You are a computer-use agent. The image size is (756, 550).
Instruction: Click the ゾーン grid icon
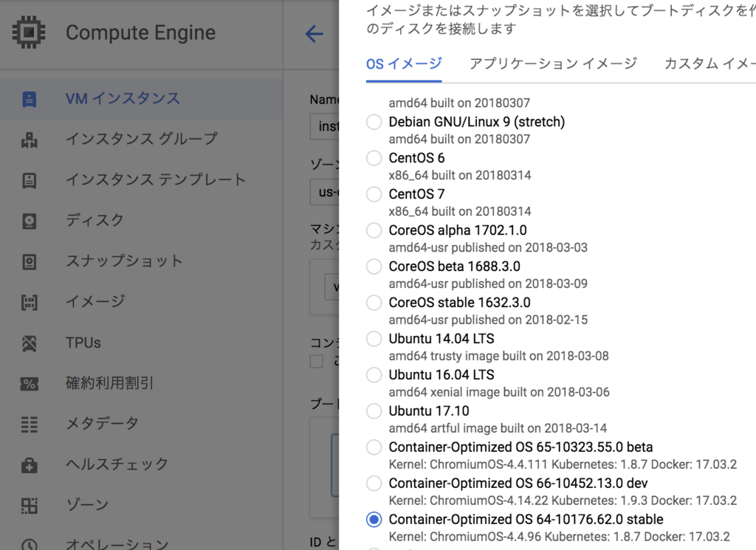(x=30, y=506)
